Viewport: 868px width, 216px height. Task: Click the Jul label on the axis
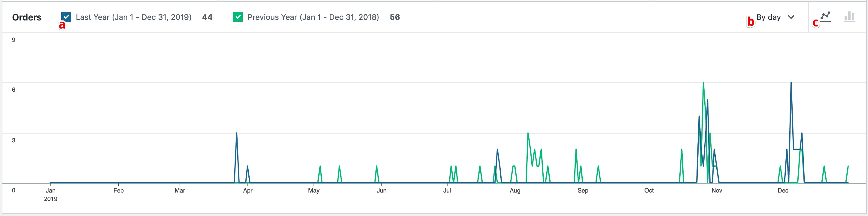click(447, 191)
